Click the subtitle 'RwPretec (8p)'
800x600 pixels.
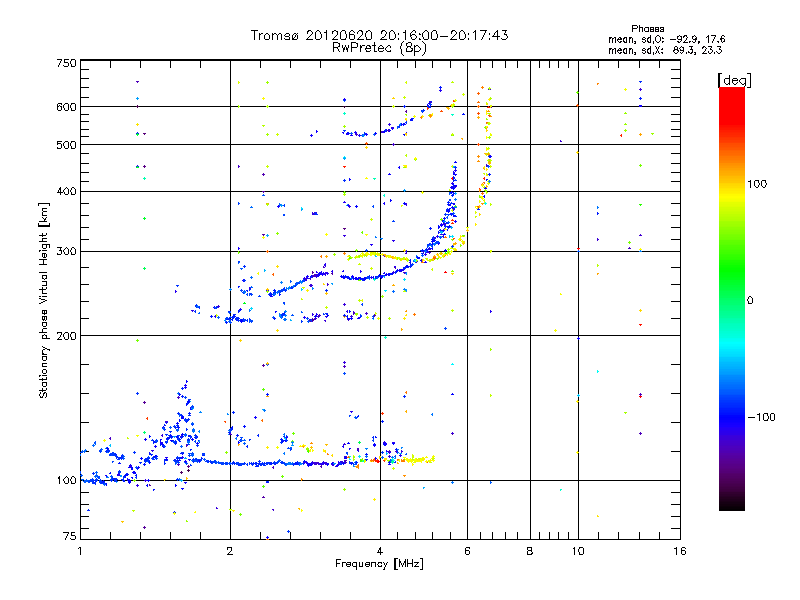379,48
